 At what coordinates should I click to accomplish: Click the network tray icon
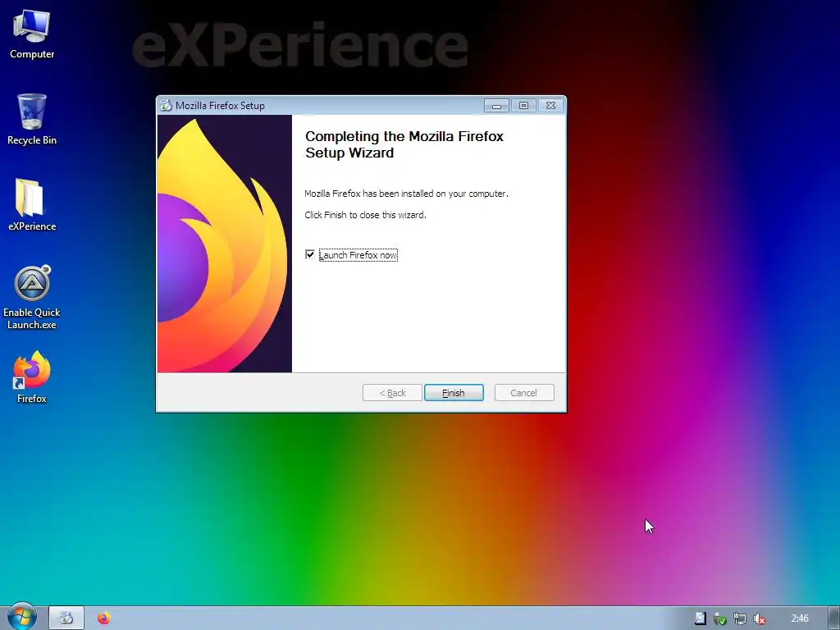(740, 619)
